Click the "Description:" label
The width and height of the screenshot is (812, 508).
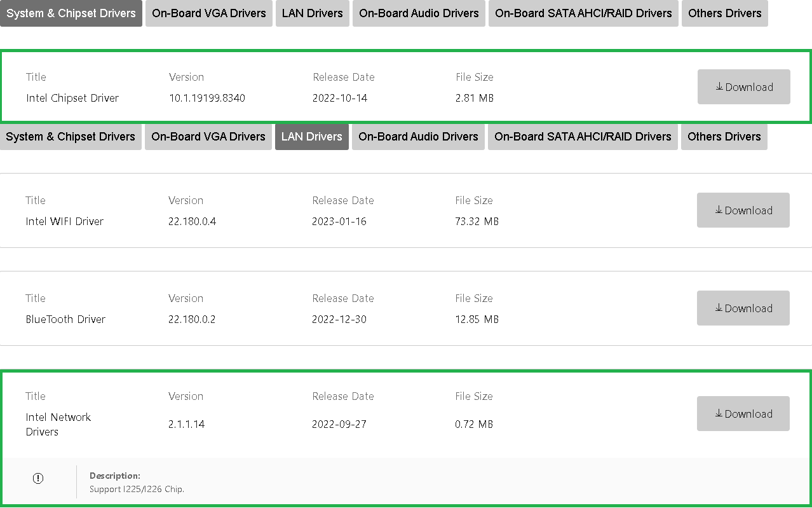(x=115, y=476)
